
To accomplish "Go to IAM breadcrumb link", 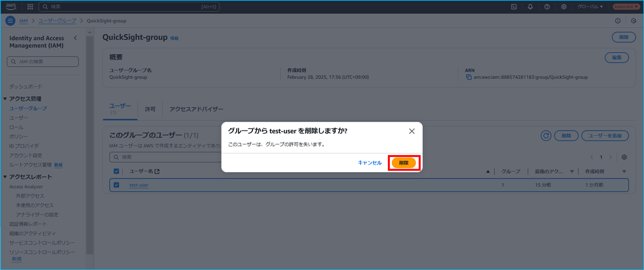I will point(24,21).
